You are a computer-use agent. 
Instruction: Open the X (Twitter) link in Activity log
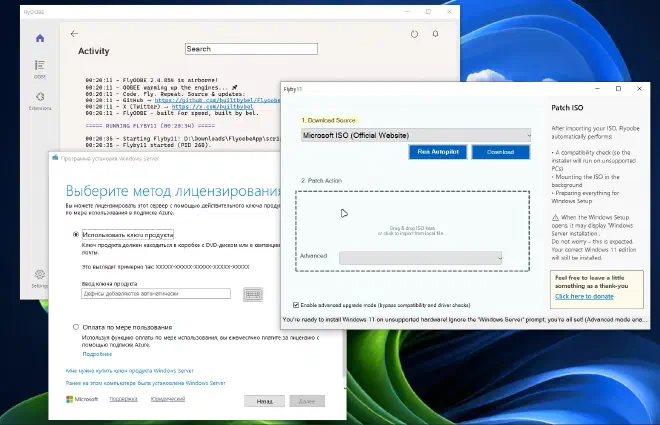pyautogui.click(x=213, y=107)
